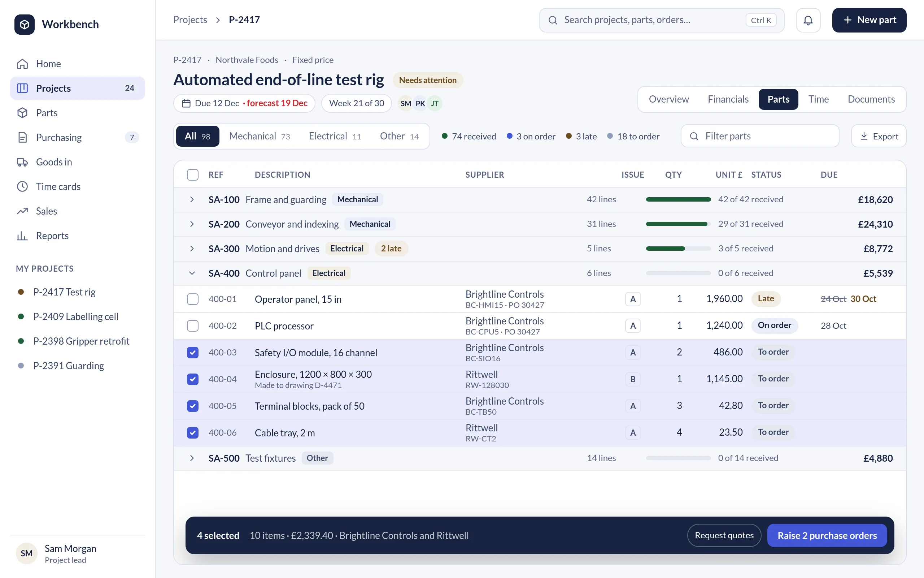Image resolution: width=924 pixels, height=578 pixels.
Task: Uncheck the 400-04 Enclosure row
Action: (x=192, y=379)
